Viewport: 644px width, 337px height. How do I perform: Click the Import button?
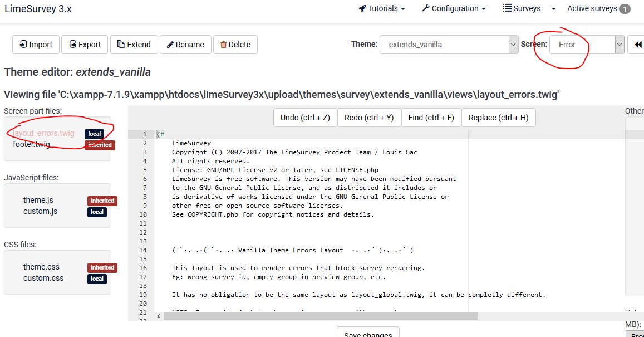click(x=36, y=45)
